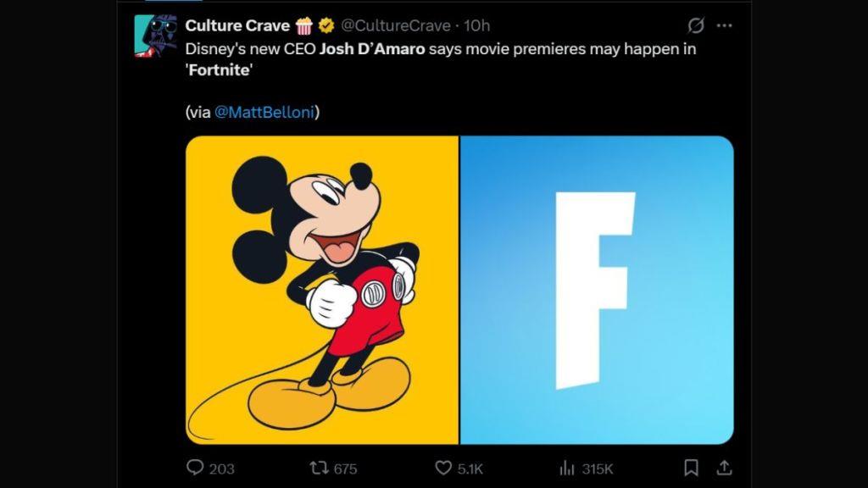This screenshot has width=868, height=488.
Task: Click the 315K views count
Action: click(x=597, y=469)
